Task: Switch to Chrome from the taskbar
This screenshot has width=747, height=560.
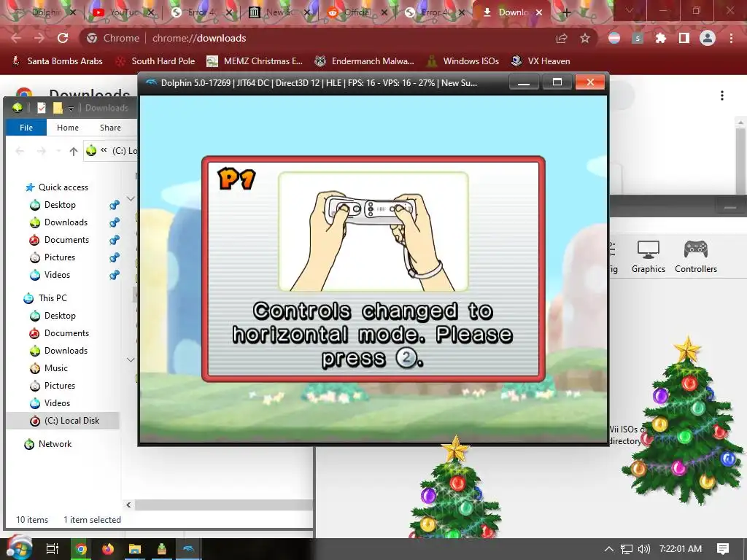Action: [81, 549]
